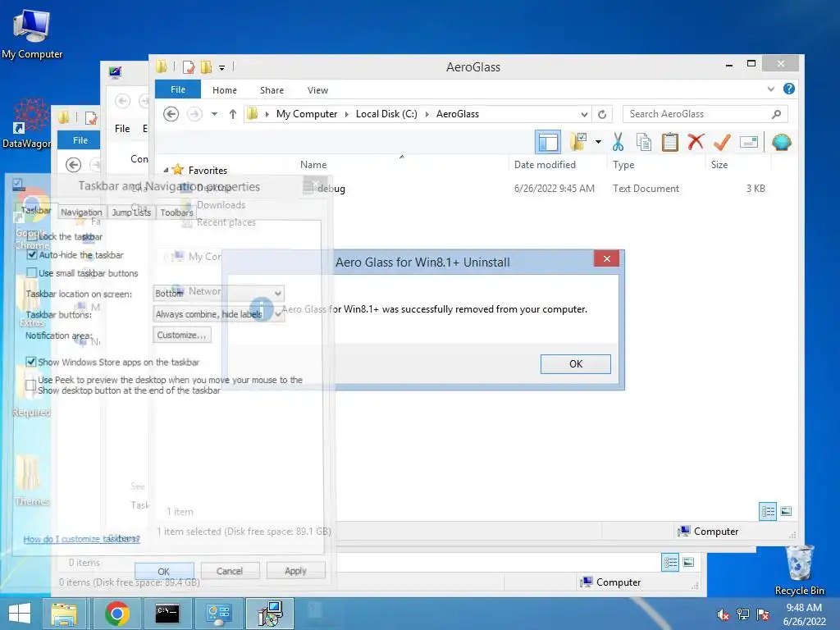
Task: Start search with magnifier icon
Action: pyautogui.click(x=776, y=113)
